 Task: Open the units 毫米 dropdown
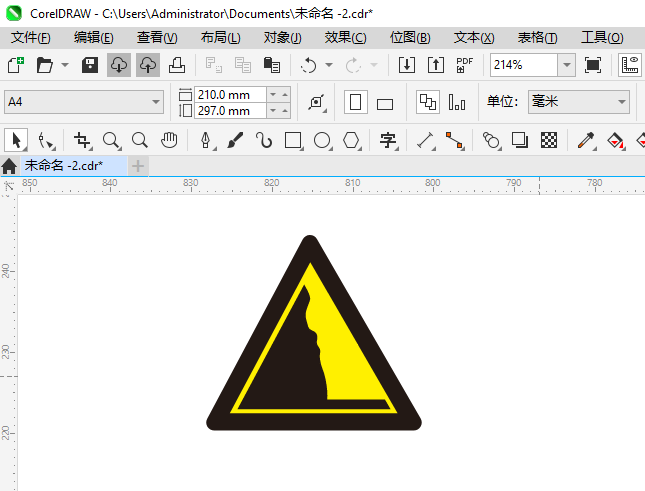579,102
